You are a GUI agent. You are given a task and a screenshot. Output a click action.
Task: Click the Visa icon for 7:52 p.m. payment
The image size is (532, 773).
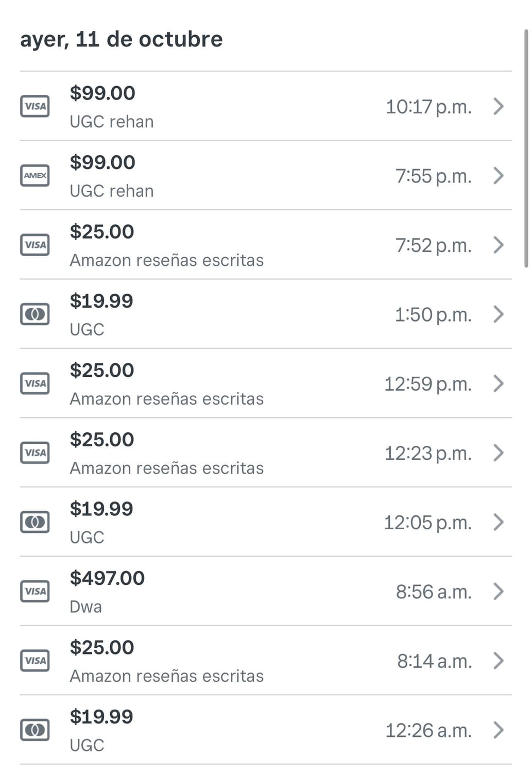click(35, 245)
